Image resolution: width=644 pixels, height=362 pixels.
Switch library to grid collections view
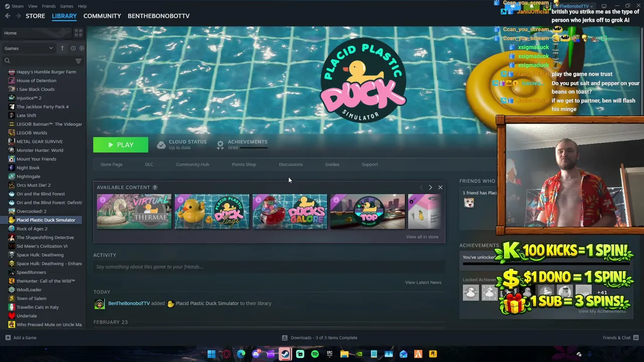coord(78,33)
